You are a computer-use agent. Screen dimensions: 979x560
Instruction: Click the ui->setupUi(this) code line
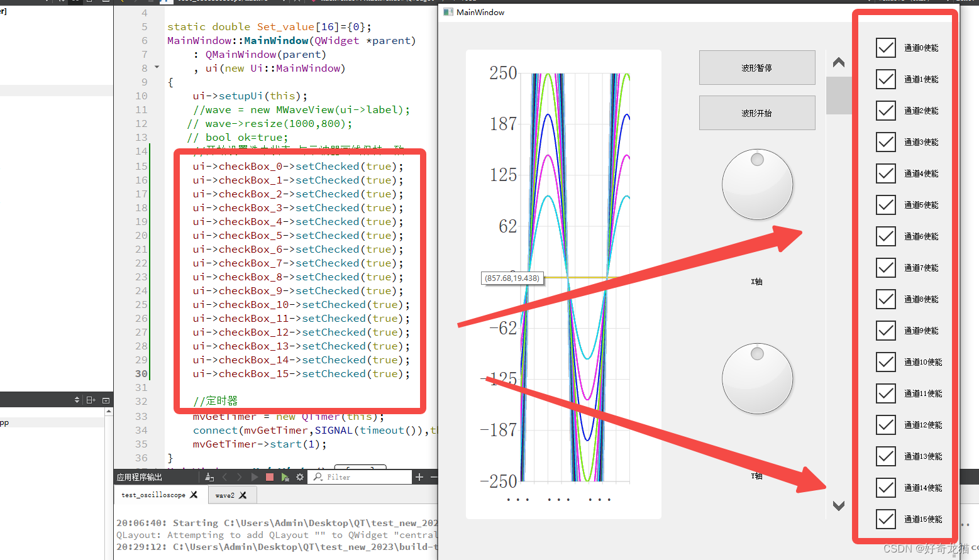tap(250, 96)
